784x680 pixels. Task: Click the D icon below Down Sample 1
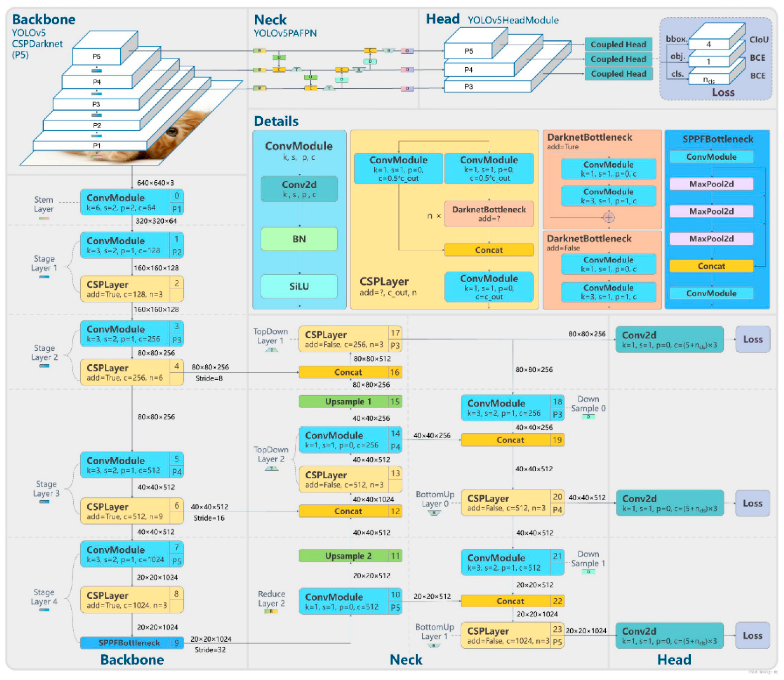(x=588, y=572)
